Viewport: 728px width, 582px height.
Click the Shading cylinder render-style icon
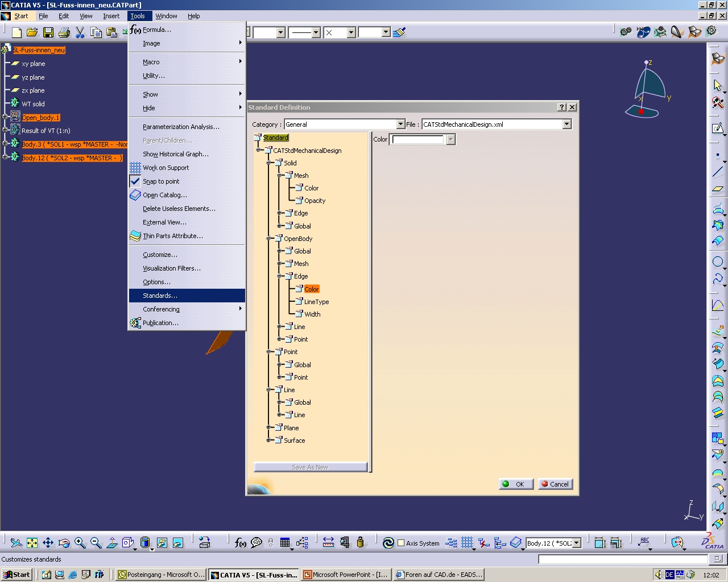click(145, 543)
